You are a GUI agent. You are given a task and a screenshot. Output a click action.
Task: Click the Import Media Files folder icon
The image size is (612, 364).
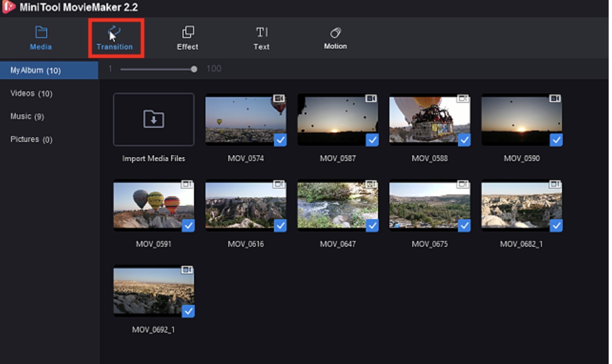coord(154,119)
